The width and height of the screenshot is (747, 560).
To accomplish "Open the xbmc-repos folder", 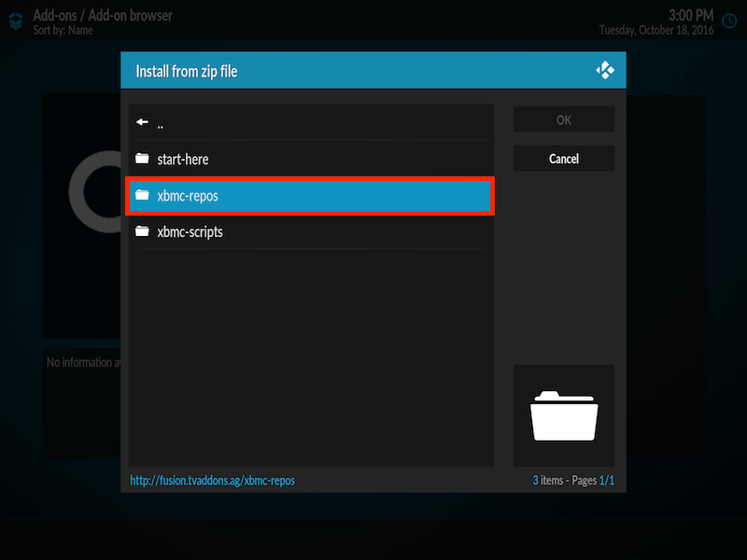I will tap(310, 196).
